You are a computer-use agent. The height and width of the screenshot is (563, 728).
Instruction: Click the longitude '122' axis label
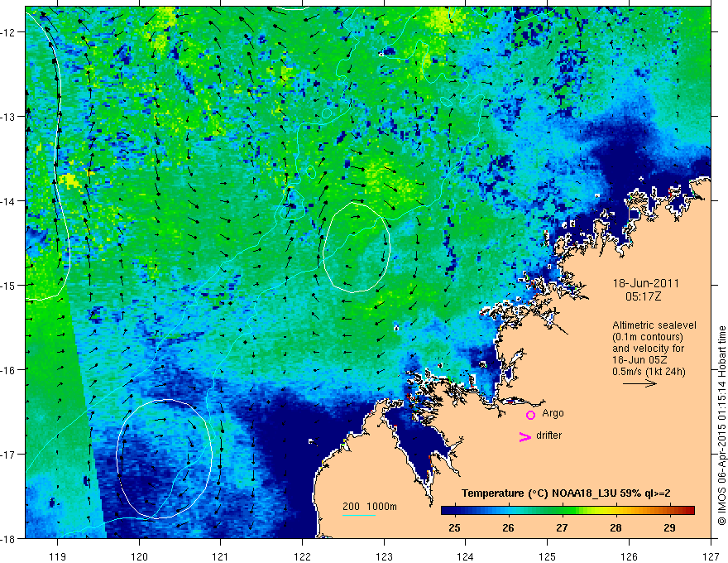tap(302, 556)
